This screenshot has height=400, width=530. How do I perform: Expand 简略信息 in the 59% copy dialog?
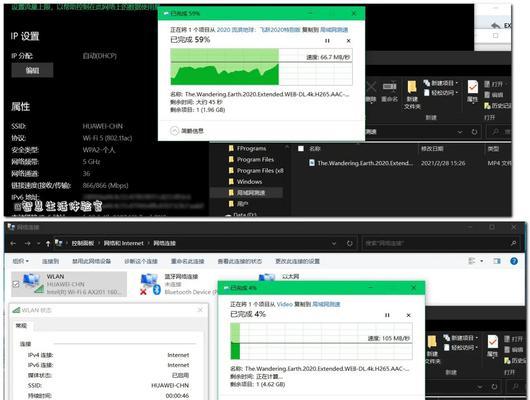[x=187, y=131]
